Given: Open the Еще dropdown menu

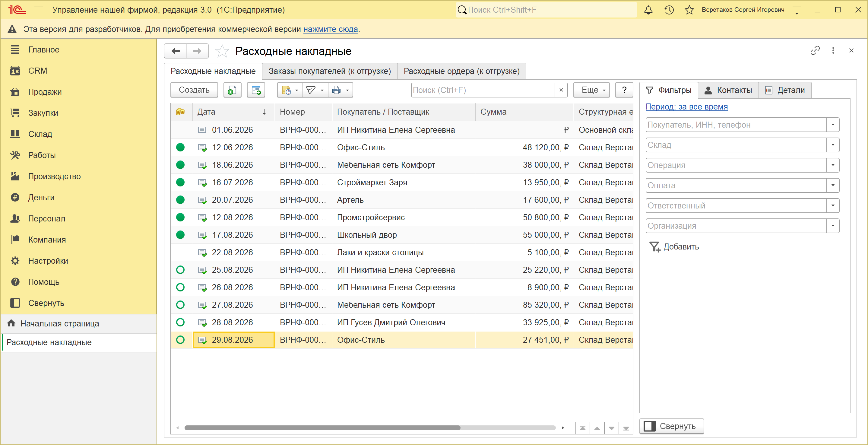Looking at the screenshot, I should 592,90.
